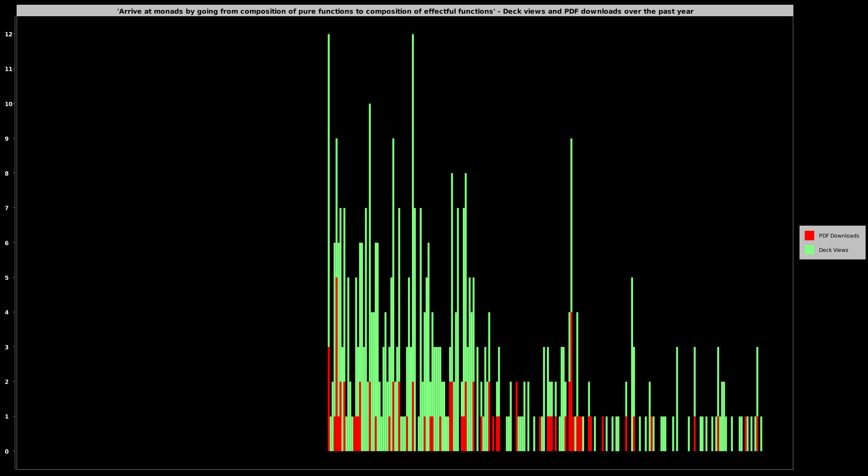The width and height of the screenshot is (868, 476).
Task: Click the y-axis label 2
Action: click(7, 382)
